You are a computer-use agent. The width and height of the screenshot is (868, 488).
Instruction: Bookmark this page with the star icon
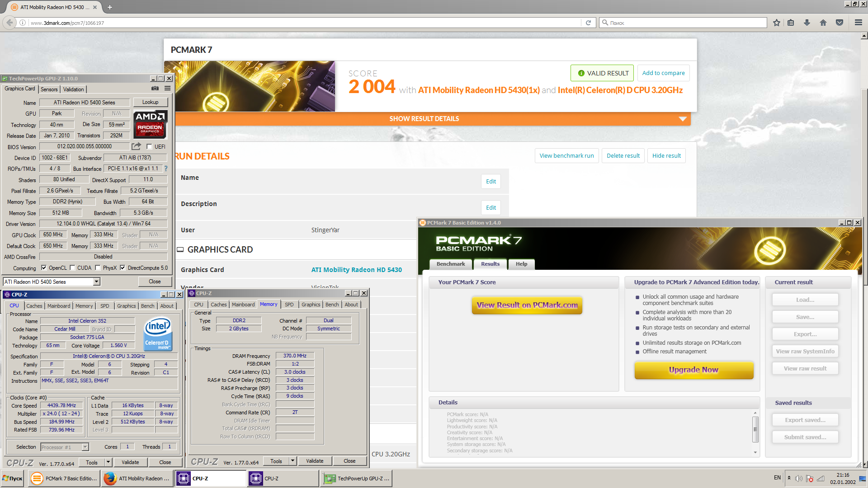[777, 23]
